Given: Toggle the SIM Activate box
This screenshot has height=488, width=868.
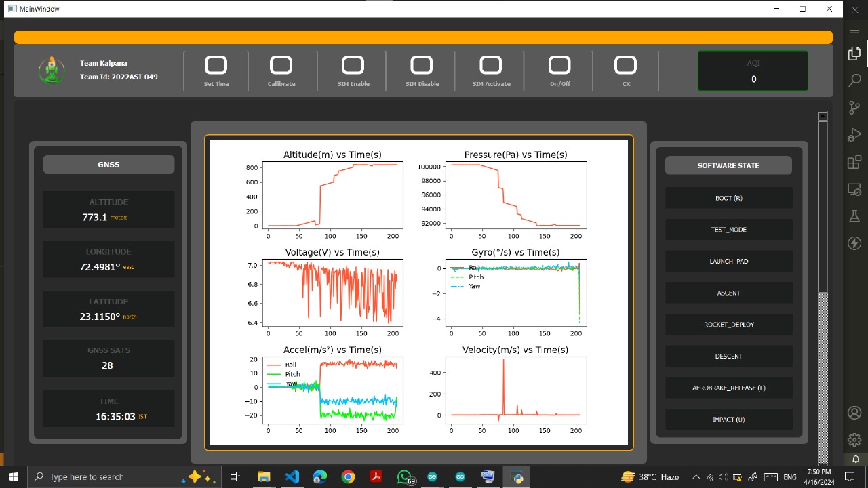Looking at the screenshot, I should pyautogui.click(x=490, y=65).
